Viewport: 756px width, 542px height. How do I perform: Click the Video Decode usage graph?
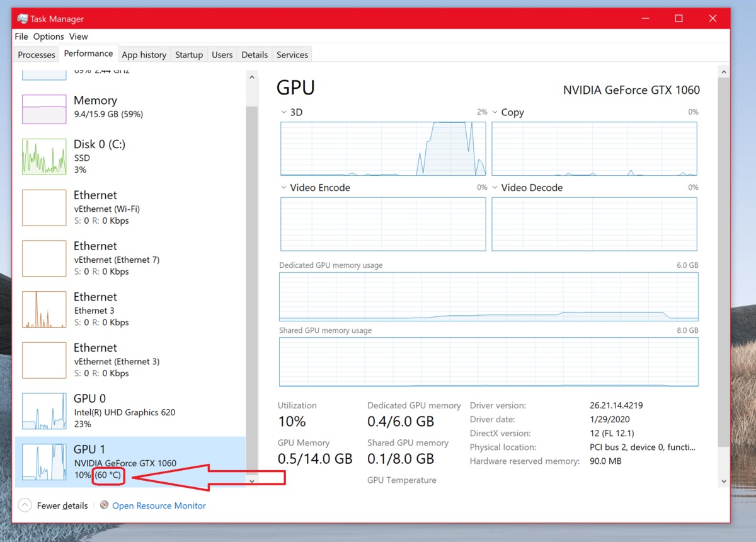coord(594,224)
